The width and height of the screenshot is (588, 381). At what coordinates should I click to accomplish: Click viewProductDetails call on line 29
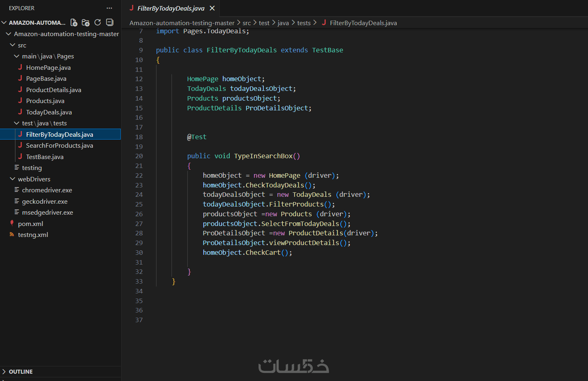pyautogui.click(x=304, y=243)
